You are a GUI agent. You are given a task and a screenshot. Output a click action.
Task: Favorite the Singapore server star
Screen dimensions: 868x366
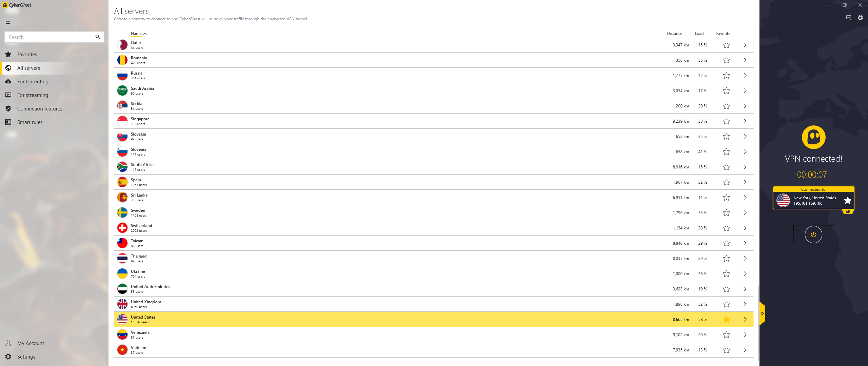(x=726, y=121)
